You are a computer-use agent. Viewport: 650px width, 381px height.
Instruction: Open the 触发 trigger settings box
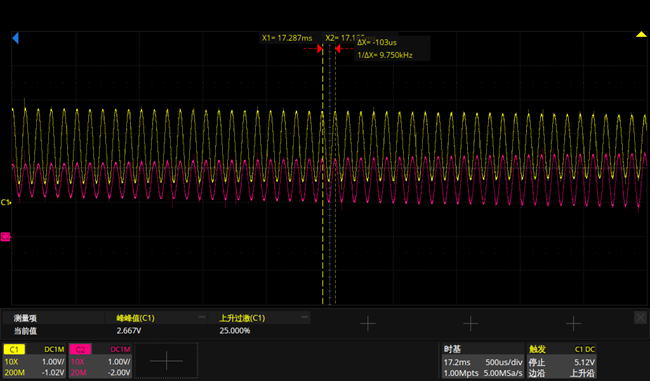(x=562, y=361)
